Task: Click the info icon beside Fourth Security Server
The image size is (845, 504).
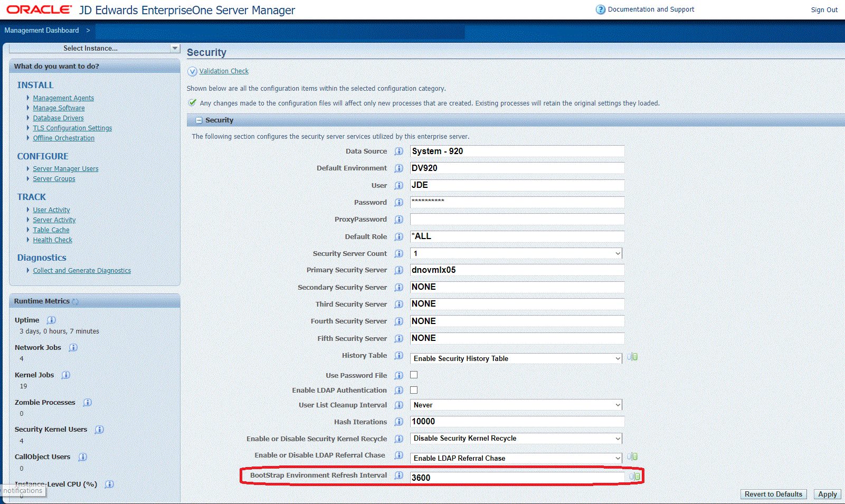Action: click(399, 321)
